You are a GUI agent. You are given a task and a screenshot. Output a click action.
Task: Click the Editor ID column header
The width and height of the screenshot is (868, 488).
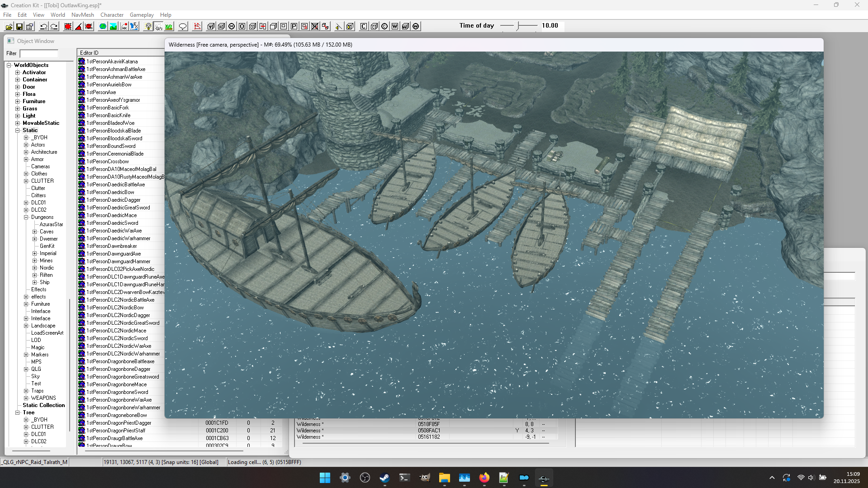pyautogui.click(x=120, y=53)
